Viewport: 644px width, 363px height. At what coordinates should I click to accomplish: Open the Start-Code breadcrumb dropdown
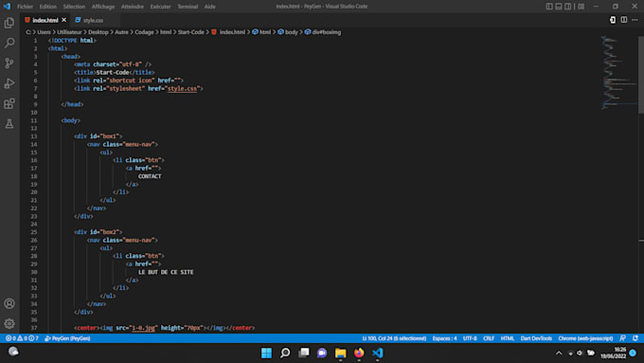[x=191, y=32]
